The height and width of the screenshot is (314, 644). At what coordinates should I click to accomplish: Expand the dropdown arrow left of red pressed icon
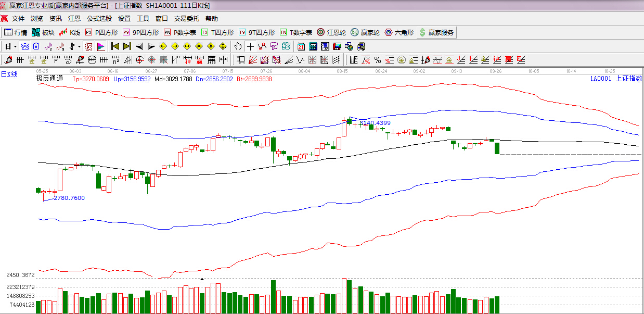click(x=79, y=46)
